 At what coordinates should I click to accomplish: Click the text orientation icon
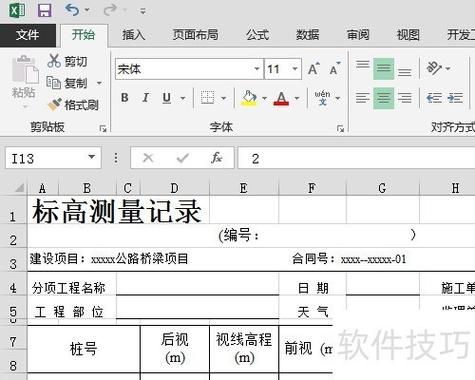coord(434,68)
